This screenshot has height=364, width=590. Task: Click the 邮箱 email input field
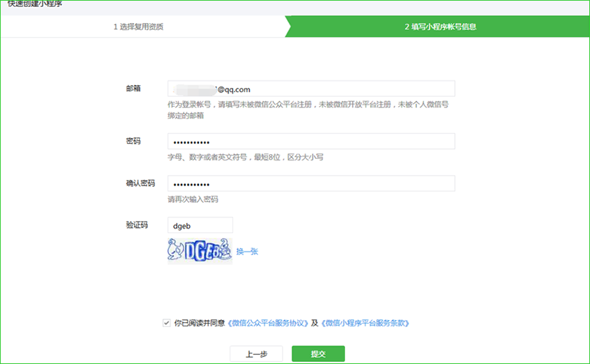[311, 89]
